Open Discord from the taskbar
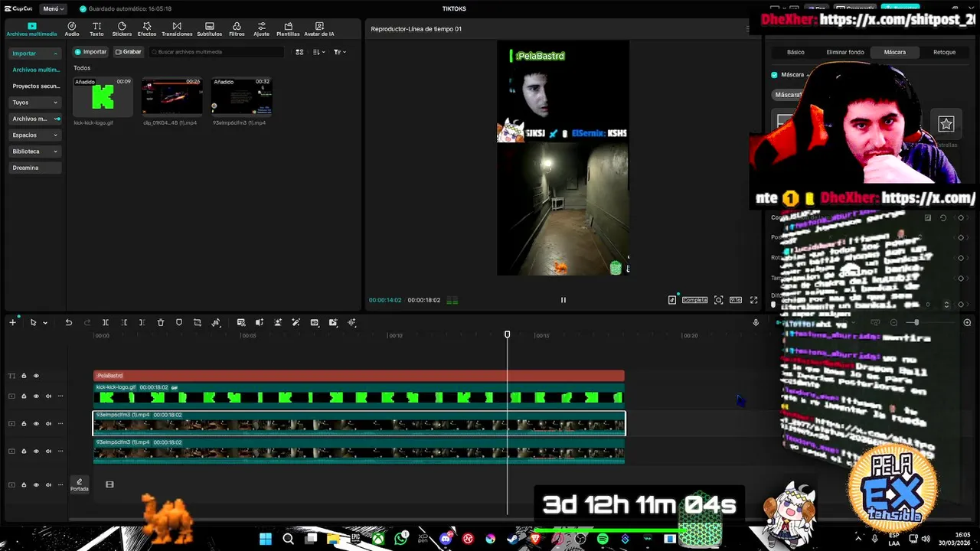The width and height of the screenshot is (980, 551). [446, 539]
